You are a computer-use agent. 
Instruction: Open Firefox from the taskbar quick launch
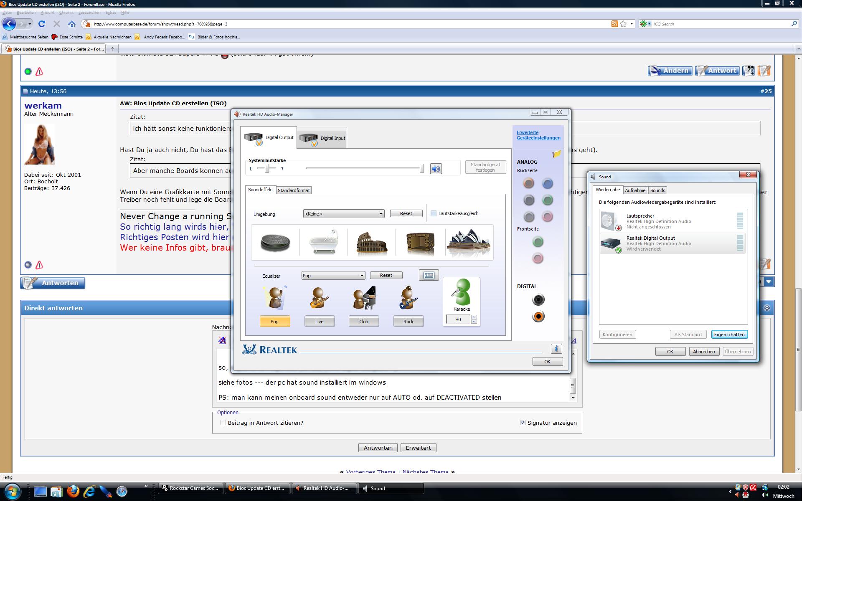point(73,492)
